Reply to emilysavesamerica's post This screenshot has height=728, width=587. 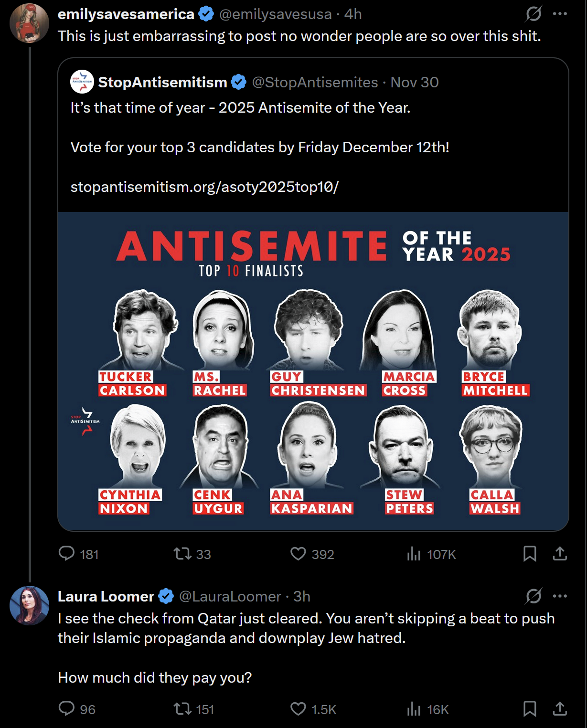point(66,554)
